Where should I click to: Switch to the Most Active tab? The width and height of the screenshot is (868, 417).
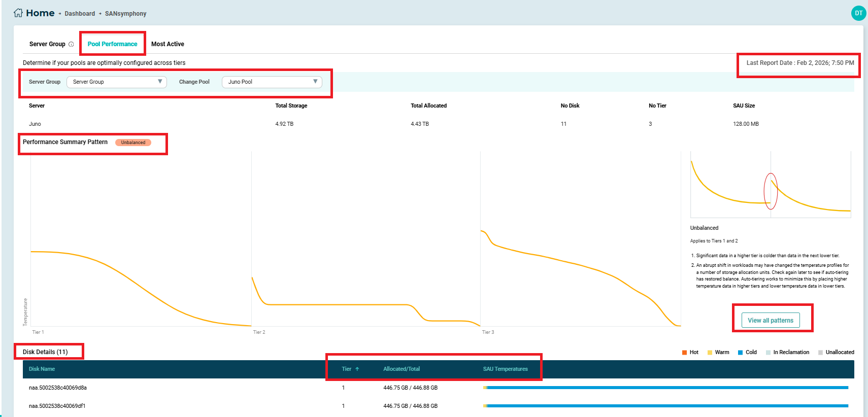[x=168, y=44]
